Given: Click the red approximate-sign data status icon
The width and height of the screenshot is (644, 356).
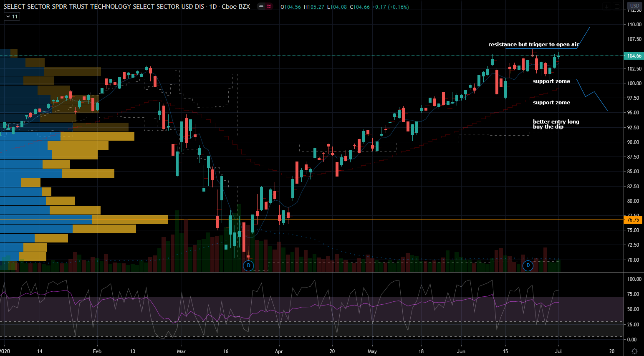Looking at the screenshot, I should [269, 7].
